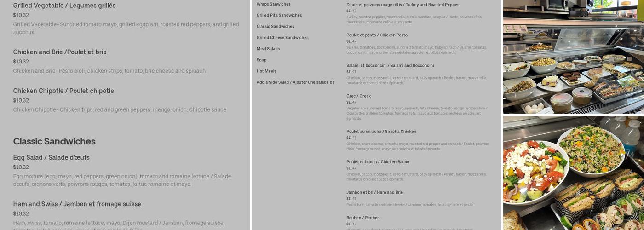The image size is (644, 230).
Task: Select Turkey and Roasted Pepper item
Action: pyautogui.click(x=402, y=5)
